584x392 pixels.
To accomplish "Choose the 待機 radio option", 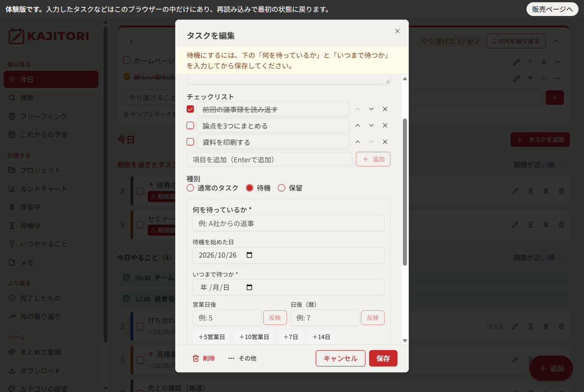I will pyautogui.click(x=250, y=188).
